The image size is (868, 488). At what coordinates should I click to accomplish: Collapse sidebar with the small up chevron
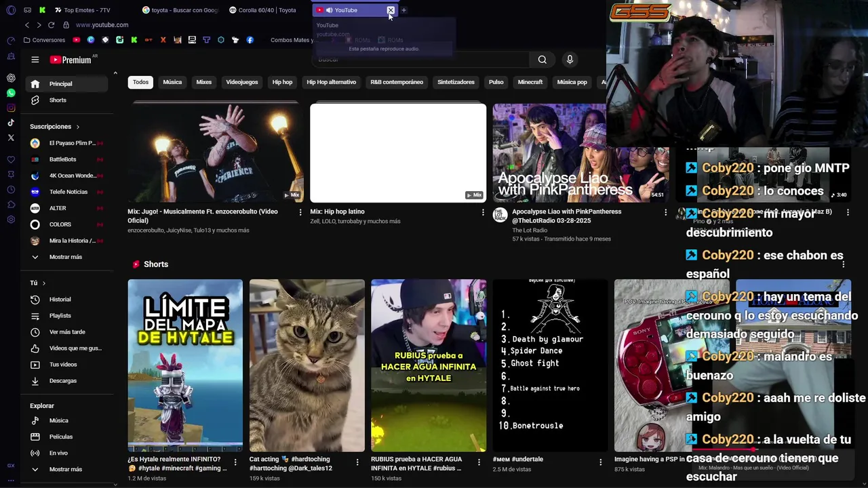click(115, 73)
